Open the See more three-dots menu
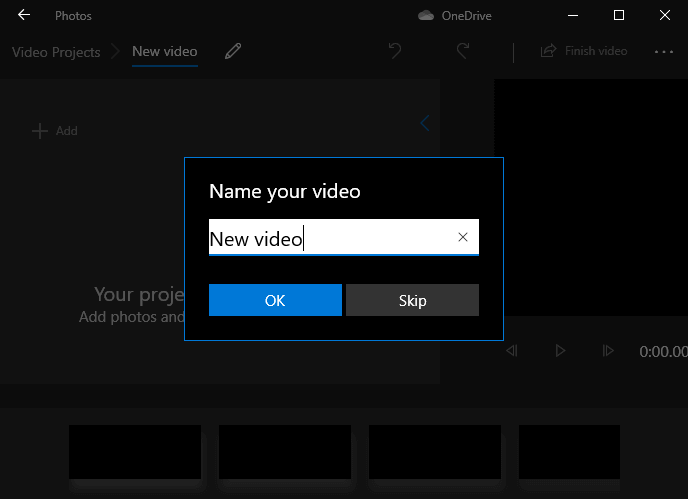688x499 pixels. click(664, 51)
